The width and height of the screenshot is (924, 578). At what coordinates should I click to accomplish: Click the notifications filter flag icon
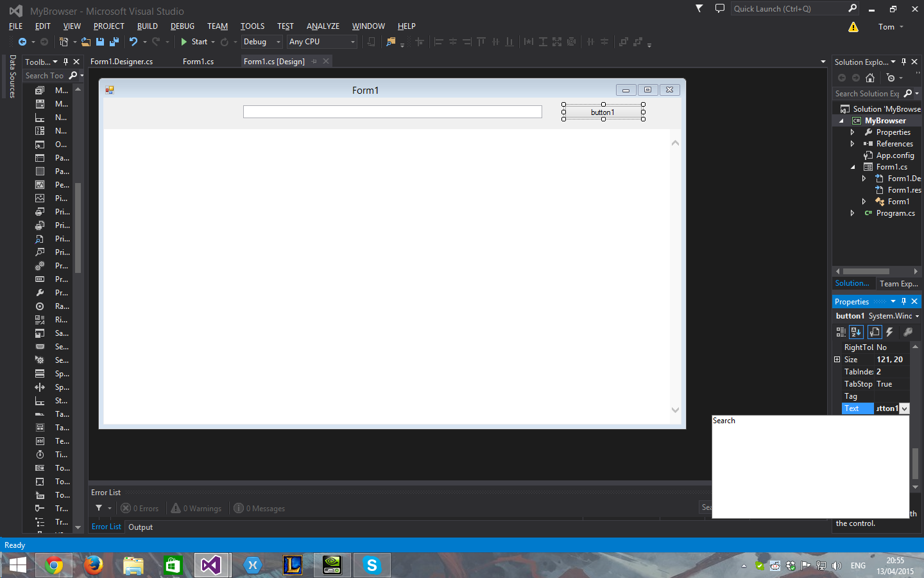click(699, 8)
